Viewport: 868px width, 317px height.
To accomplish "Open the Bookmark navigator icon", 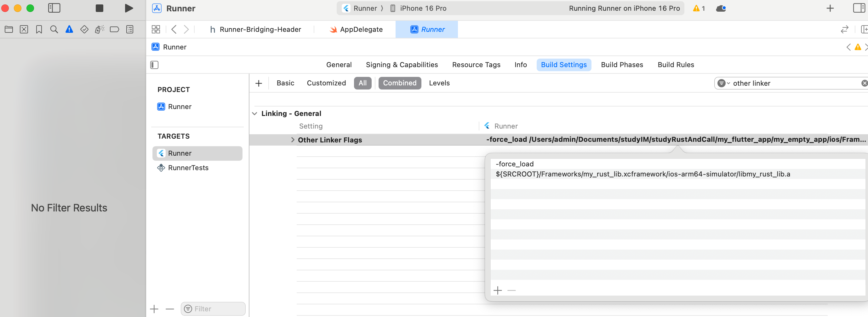I will coord(39,29).
